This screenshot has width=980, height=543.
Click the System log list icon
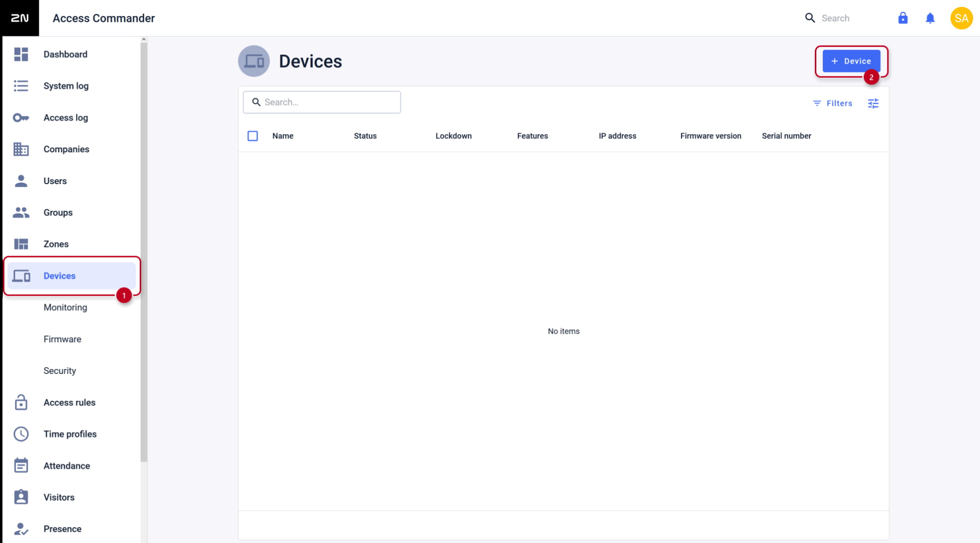21,86
